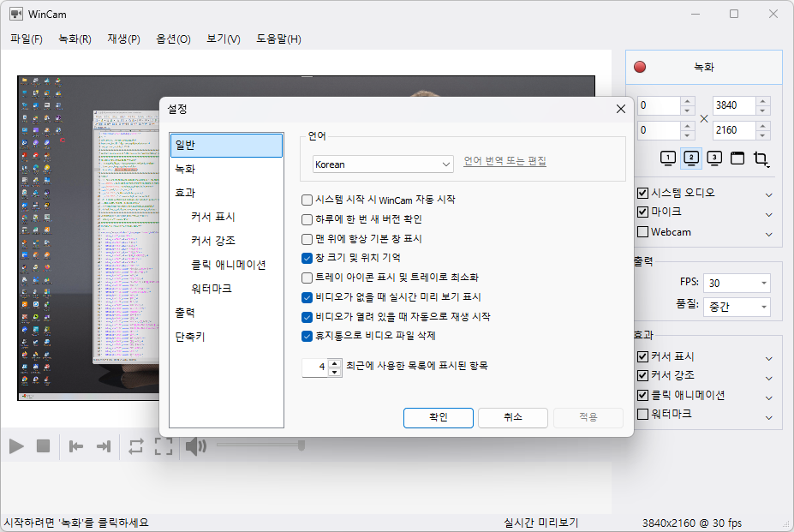The width and height of the screenshot is (794, 532).
Task: Check 트레이 아이콘 표시 및 트레이로 최소화
Action: coord(307,278)
